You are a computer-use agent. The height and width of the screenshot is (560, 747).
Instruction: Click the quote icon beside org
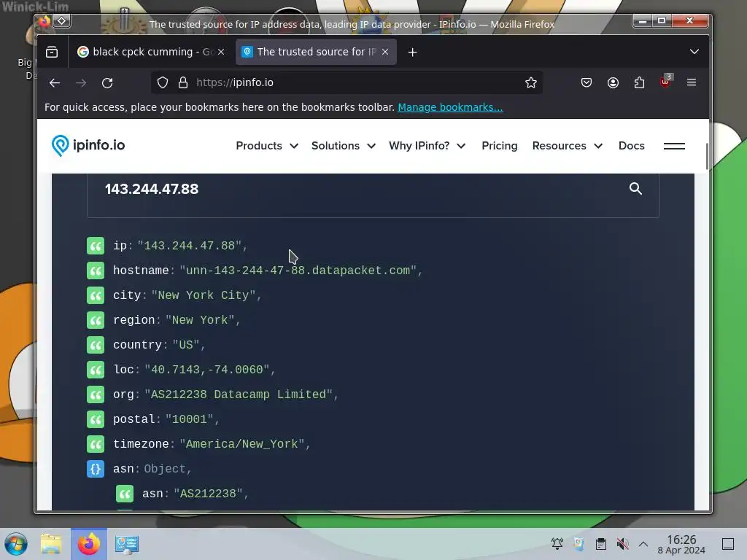(x=96, y=394)
